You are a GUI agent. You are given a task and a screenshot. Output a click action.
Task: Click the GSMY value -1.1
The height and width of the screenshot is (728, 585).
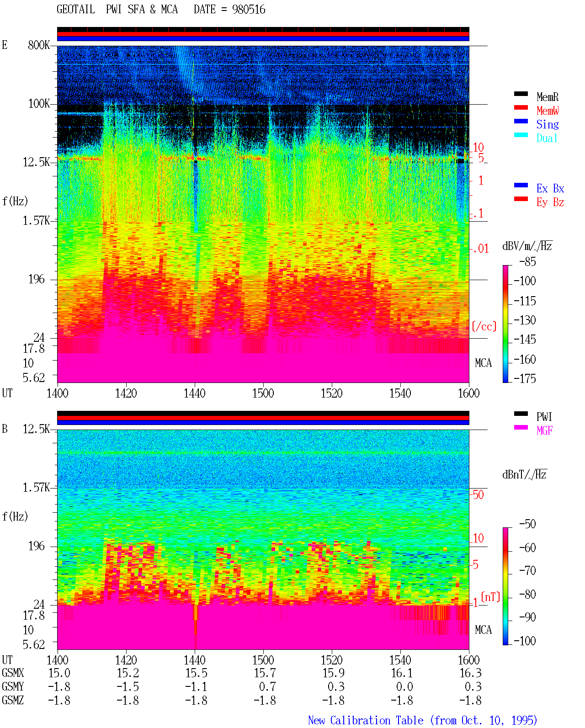point(197,687)
